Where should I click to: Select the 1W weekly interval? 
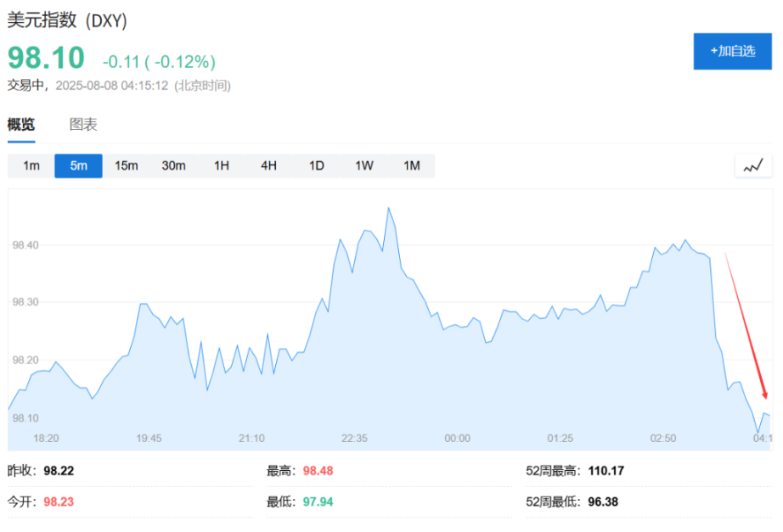point(364,166)
